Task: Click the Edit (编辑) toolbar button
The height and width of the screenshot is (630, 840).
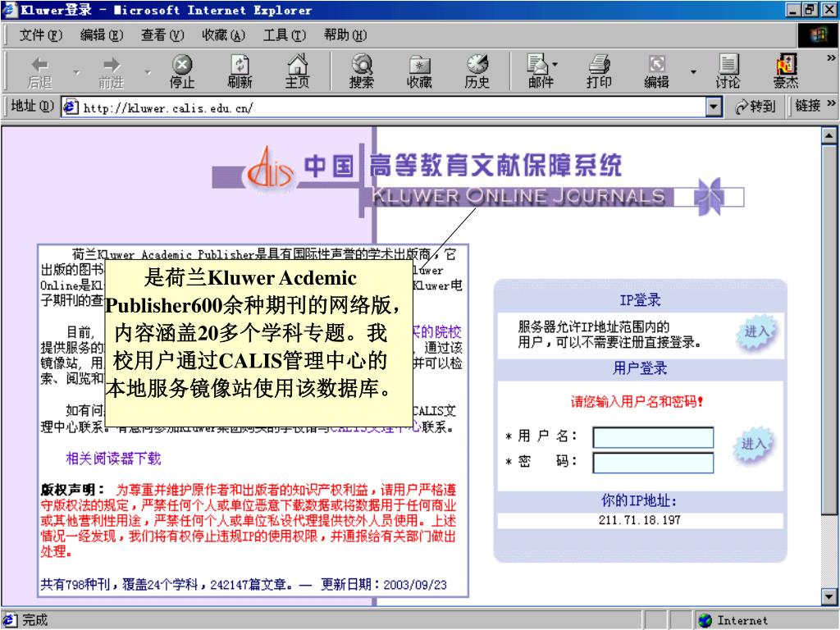Action: (x=657, y=72)
